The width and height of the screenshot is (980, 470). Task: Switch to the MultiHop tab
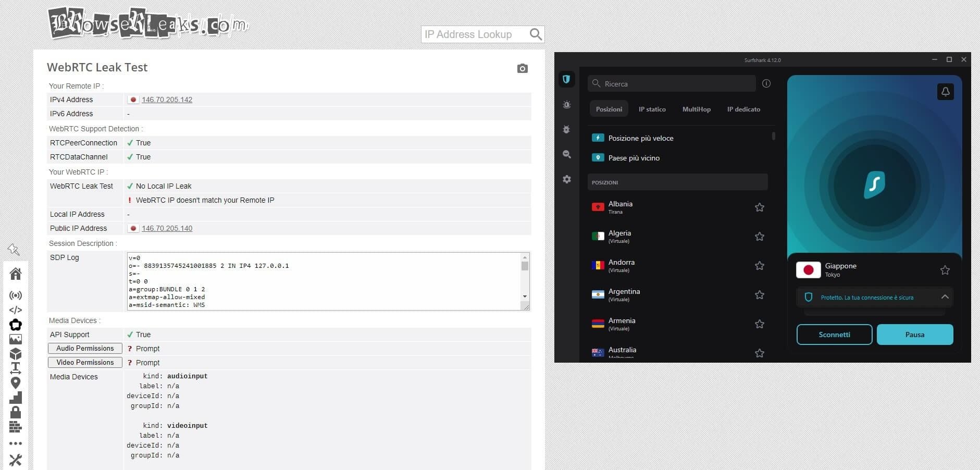point(696,109)
